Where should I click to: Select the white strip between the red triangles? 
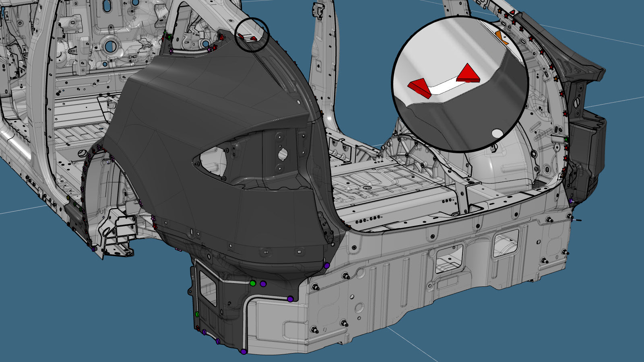click(x=443, y=86)
